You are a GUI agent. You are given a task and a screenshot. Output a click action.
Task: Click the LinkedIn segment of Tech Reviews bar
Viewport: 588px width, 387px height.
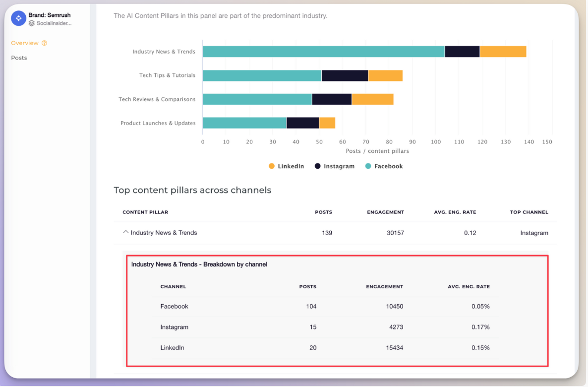pyautogui.click(x=372, y=99)
